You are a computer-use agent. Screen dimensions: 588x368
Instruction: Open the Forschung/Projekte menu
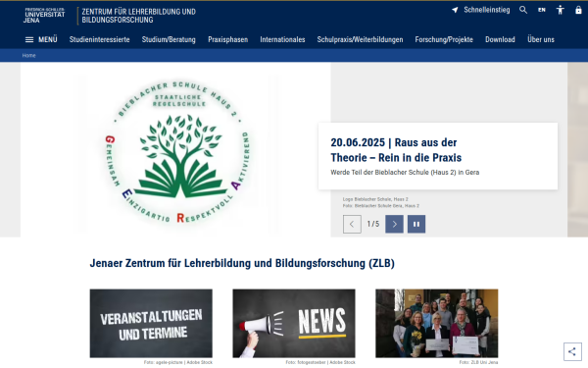tap(444, 39)
